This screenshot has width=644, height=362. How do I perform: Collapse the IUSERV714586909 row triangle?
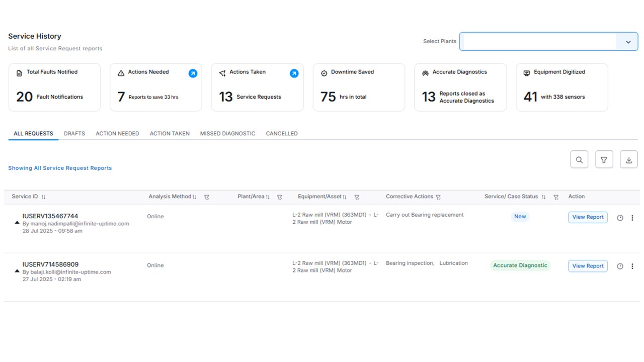click(x=17, y=271)
